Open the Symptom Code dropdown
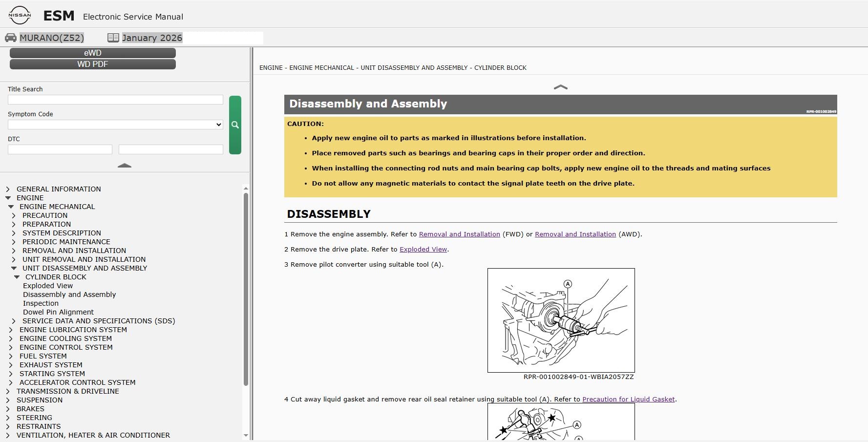Image resolution: width=868 pixels, height=442 pixels. pyautogui.click(x=115, y=125)
